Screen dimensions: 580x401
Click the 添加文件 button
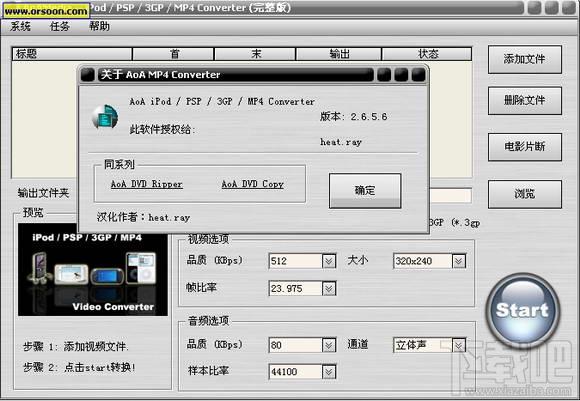tap(525, 59)
